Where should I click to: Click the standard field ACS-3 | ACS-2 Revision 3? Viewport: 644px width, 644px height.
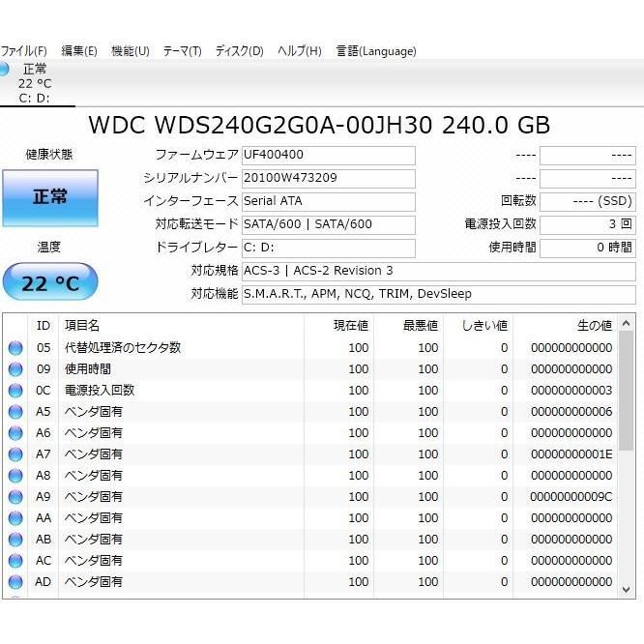pos(439,271)
